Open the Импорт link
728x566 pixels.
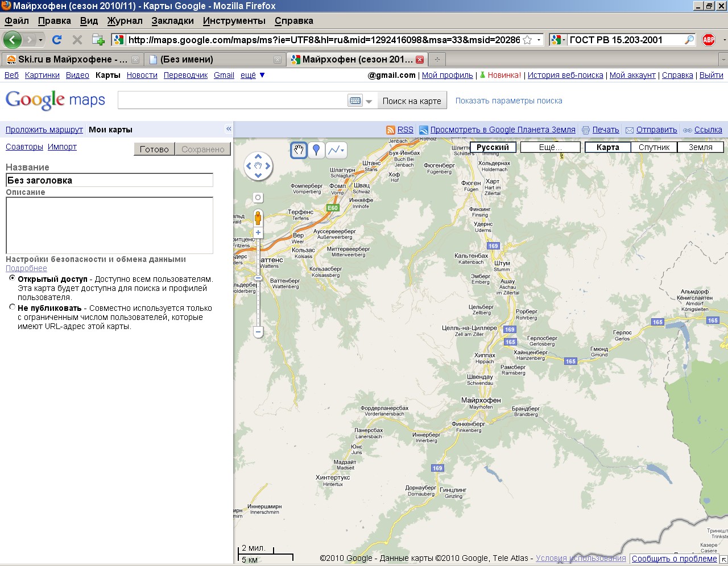click(62, 147)
